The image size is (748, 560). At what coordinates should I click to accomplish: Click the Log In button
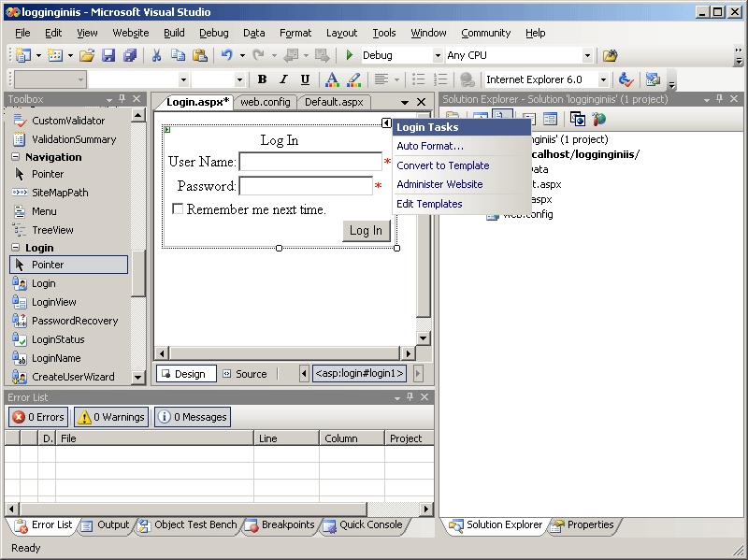[x=366, y=231]
